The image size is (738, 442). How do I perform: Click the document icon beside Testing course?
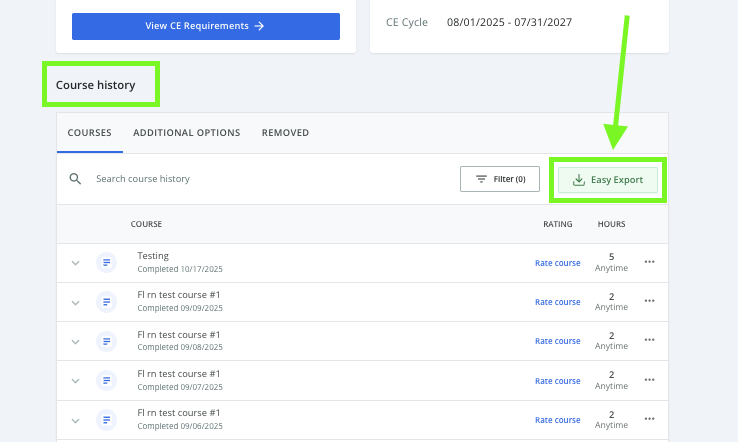tap(106, 263)
